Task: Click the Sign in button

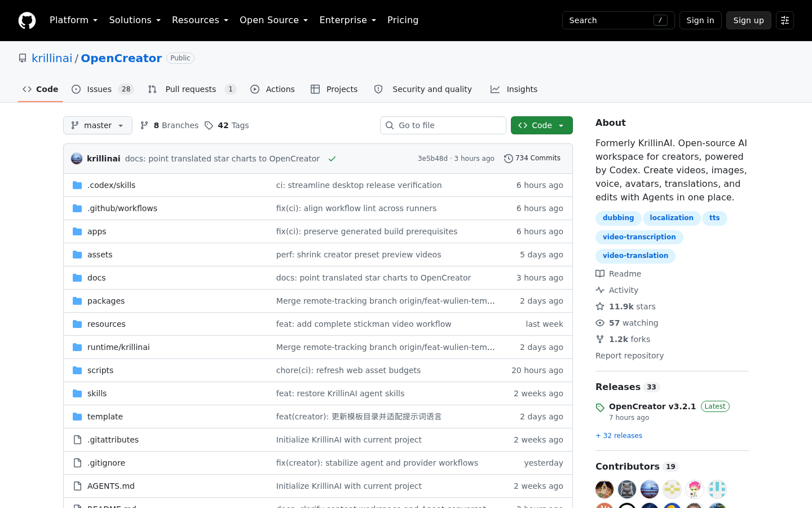Action: (700, 20)
